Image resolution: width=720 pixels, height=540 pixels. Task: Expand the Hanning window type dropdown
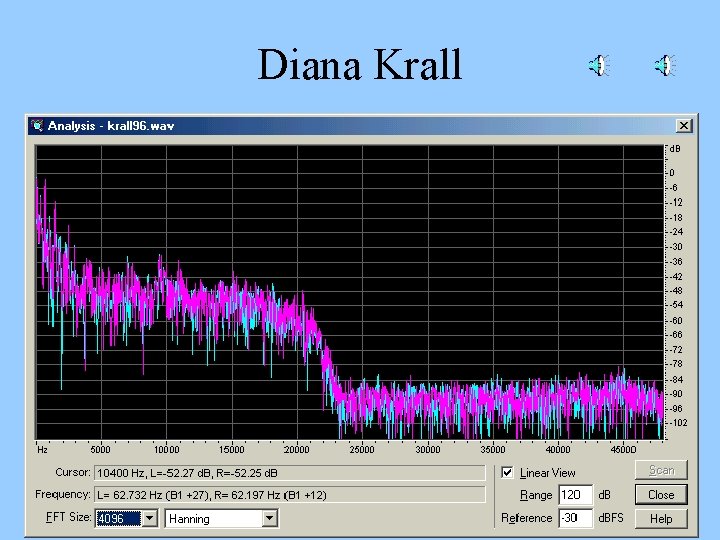270,518
